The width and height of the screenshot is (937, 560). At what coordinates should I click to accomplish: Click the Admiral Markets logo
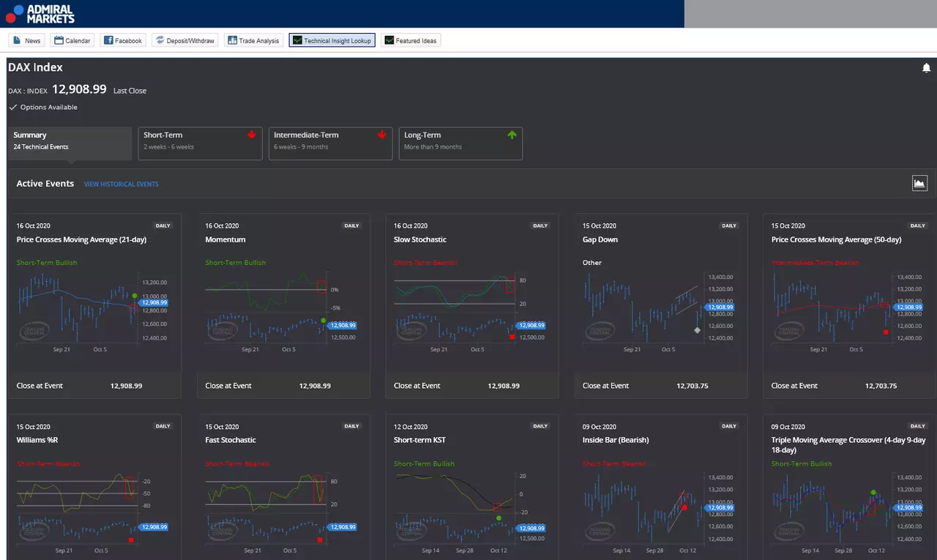pos(40,13)
